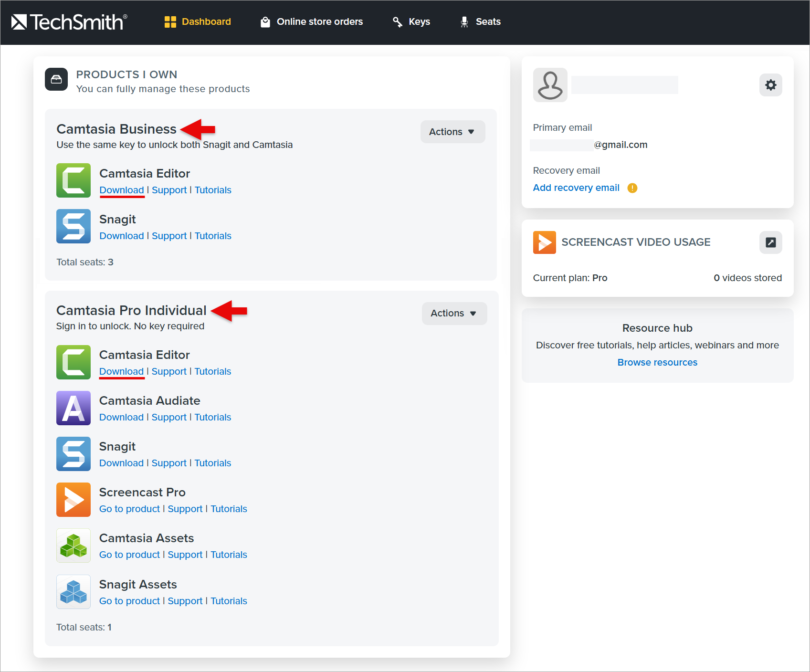The width and height of the screenshot is (810, 672).
Task: Open Support for Snagit under Pro Individual
Action: coord(169,463)
